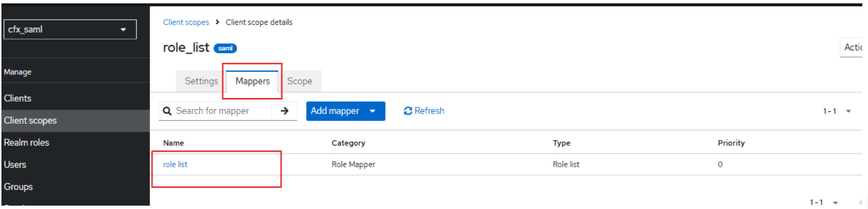
Task: Go to Client scopes breadcrumb link
Action: click(x=186, y=22)
